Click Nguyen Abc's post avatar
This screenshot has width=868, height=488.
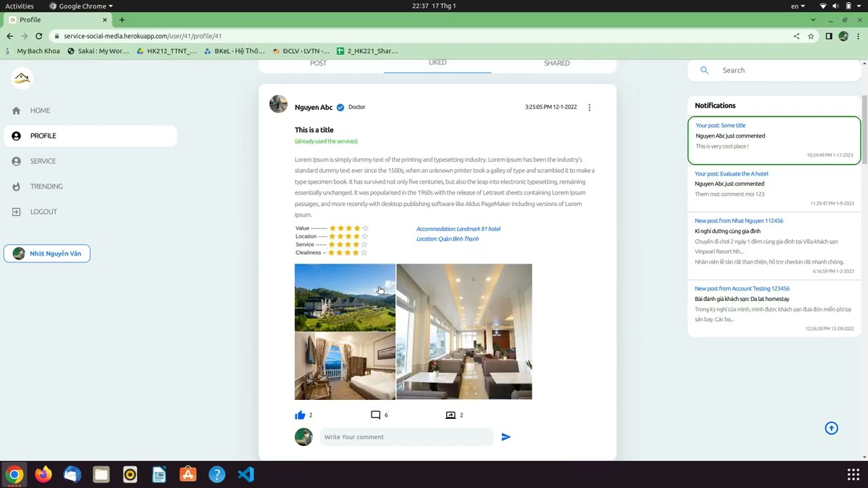(x=278, y=104)
